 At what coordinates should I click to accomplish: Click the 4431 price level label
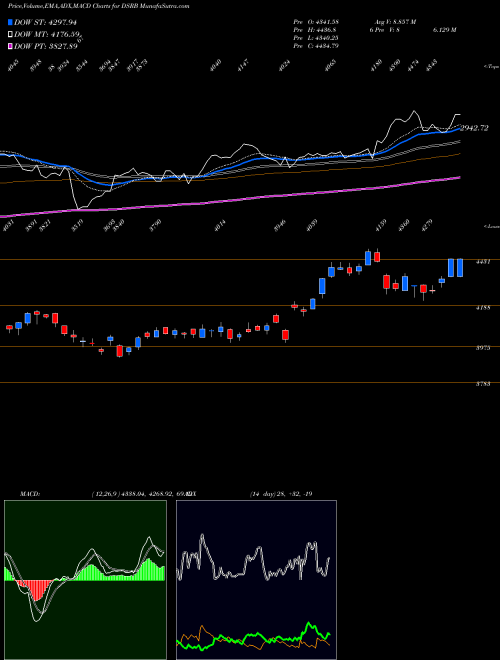coord(482,262)
